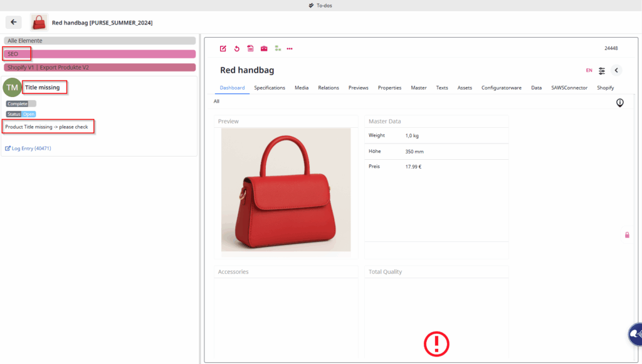Click the reload icon above Red handbag
Viewport: 642px width, 364px height.
[x=236, y=48]
